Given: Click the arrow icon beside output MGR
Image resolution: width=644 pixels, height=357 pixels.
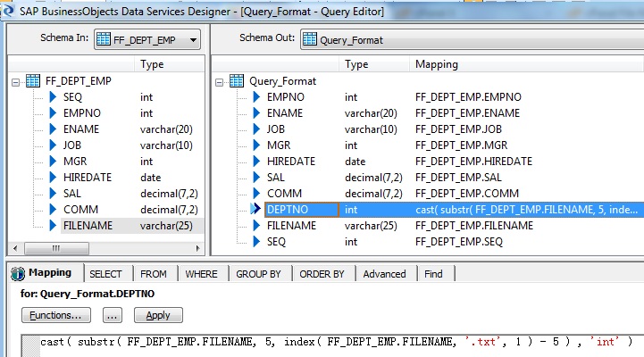Looking at the screenshot, I should click(x=256, y=145).
